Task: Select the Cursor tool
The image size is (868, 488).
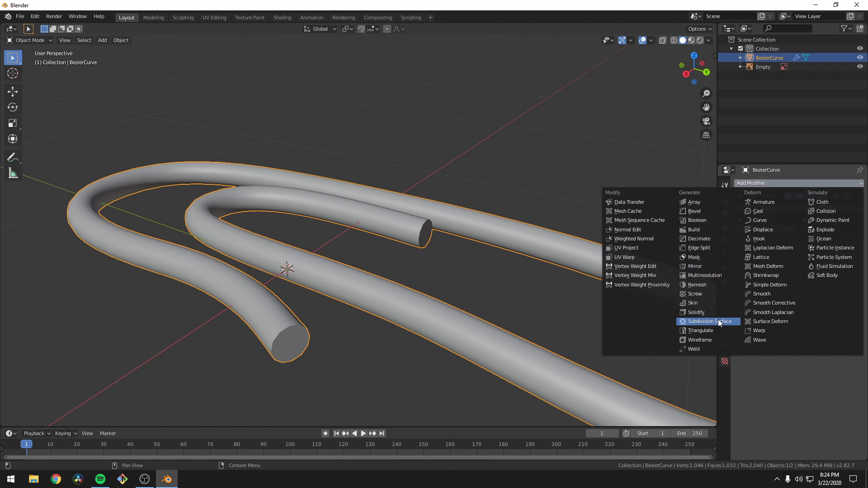Action: click(12, 73)
